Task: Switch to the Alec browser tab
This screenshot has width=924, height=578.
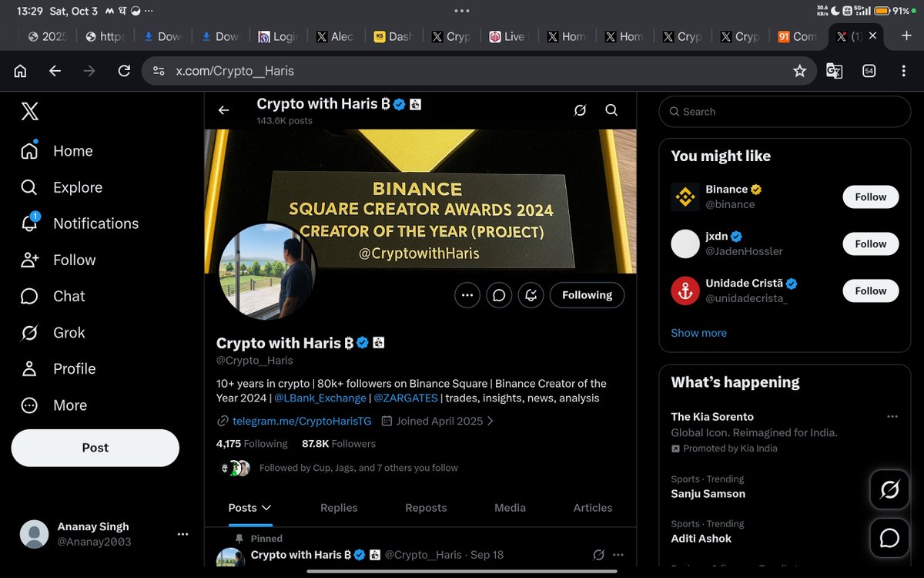Action: 335,36
